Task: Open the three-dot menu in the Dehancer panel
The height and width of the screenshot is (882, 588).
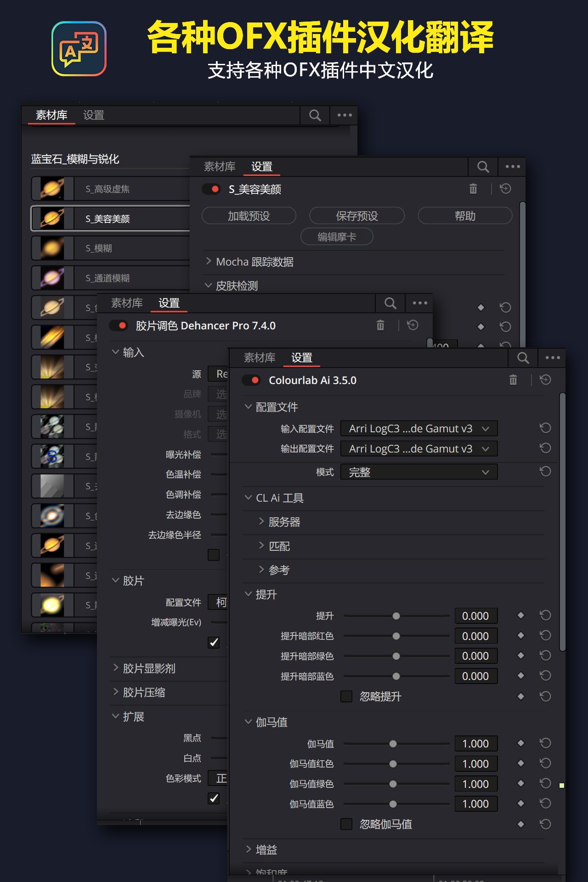Action: click(420, 303)
